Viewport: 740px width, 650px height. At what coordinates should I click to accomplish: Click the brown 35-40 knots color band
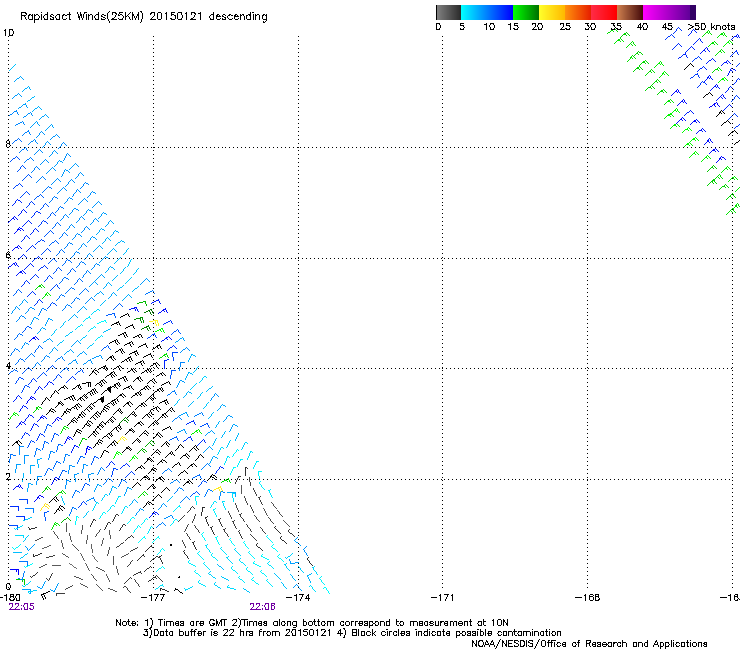tap(630, 12)
